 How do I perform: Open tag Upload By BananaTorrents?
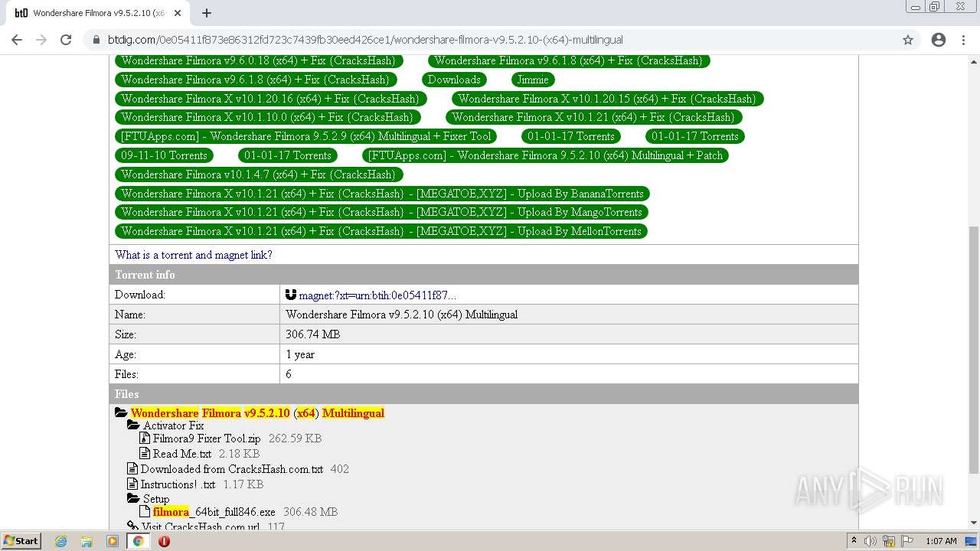click(382, 194)
